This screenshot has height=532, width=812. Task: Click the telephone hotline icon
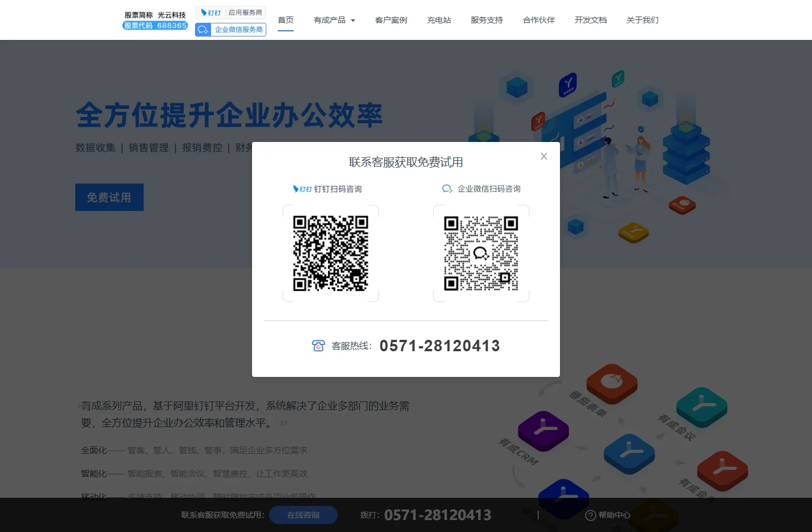tap(318, 346)
